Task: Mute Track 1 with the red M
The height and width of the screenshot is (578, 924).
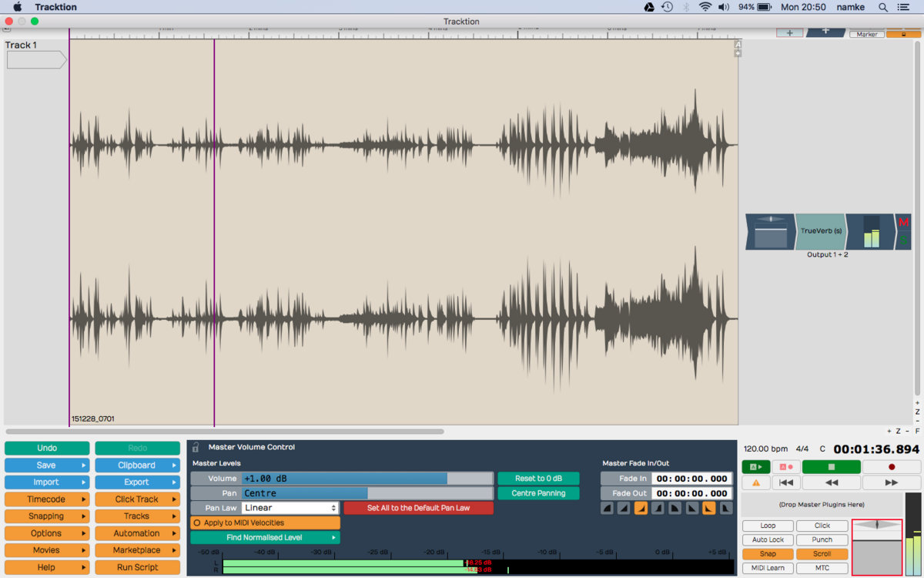Action: [x=904, y=223]
